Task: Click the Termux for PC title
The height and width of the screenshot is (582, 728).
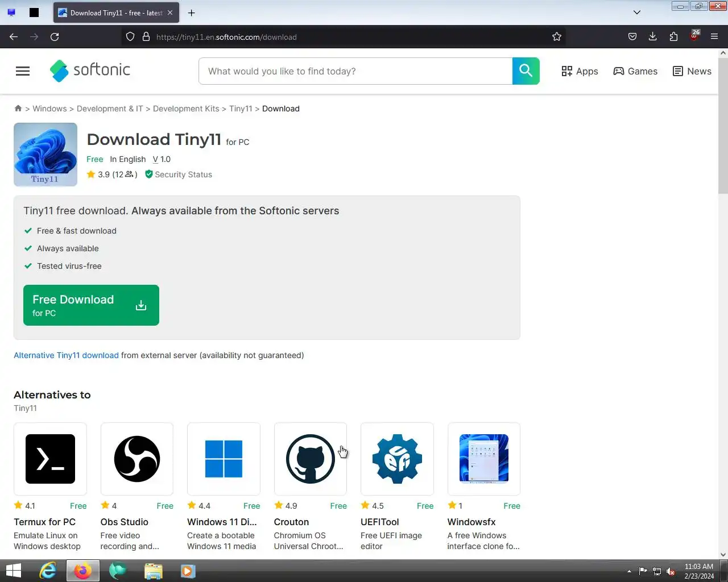Action: tap(44, 522)
